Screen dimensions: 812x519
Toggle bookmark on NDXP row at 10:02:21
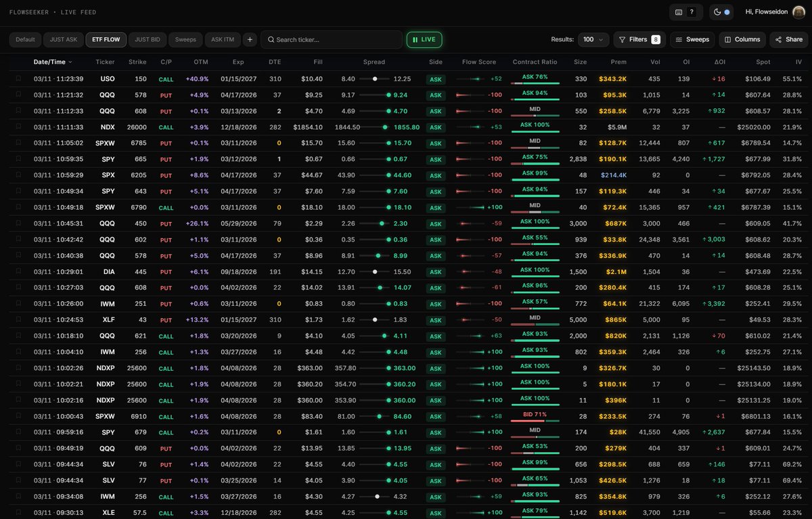tap(19, 384)
